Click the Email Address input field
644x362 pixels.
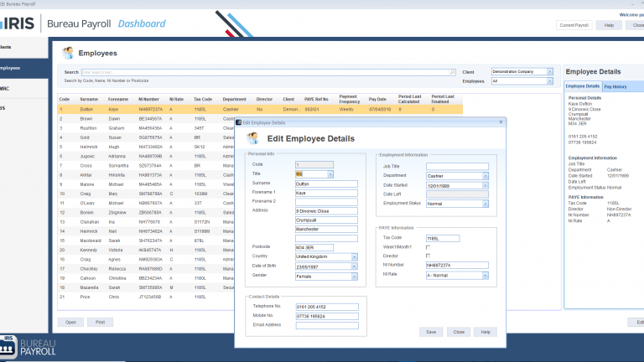327,325
